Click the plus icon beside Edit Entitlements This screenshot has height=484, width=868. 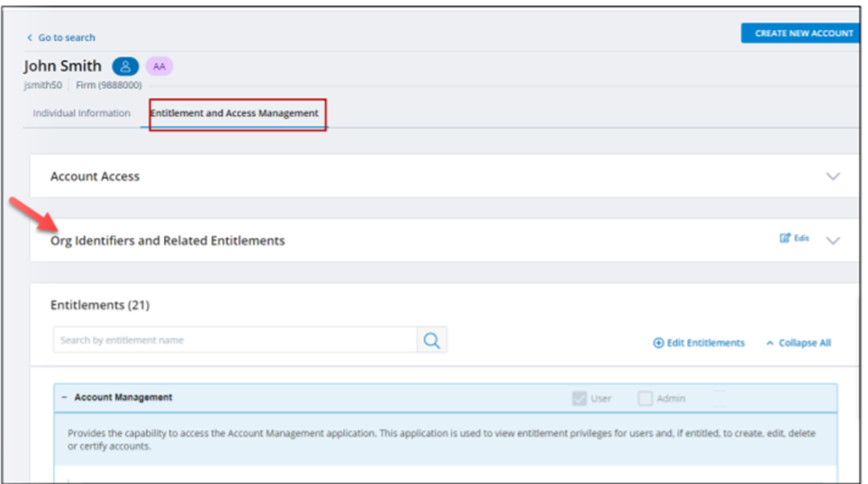pyautogui.click(x=658, y=343)
